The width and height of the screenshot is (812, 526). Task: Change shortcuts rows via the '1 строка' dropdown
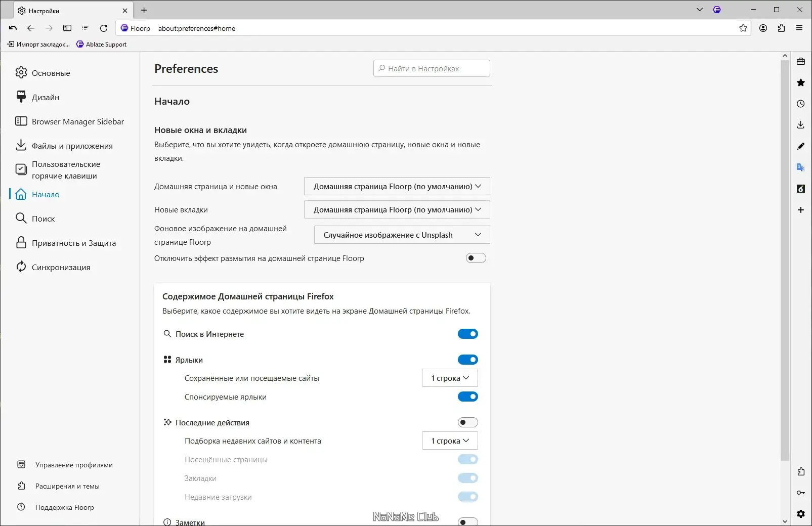click(449, 378)
